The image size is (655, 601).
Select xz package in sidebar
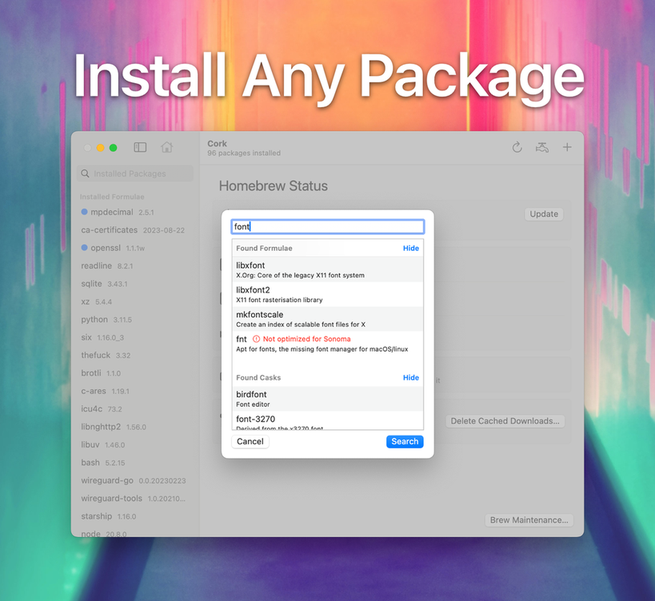point(135,302)
